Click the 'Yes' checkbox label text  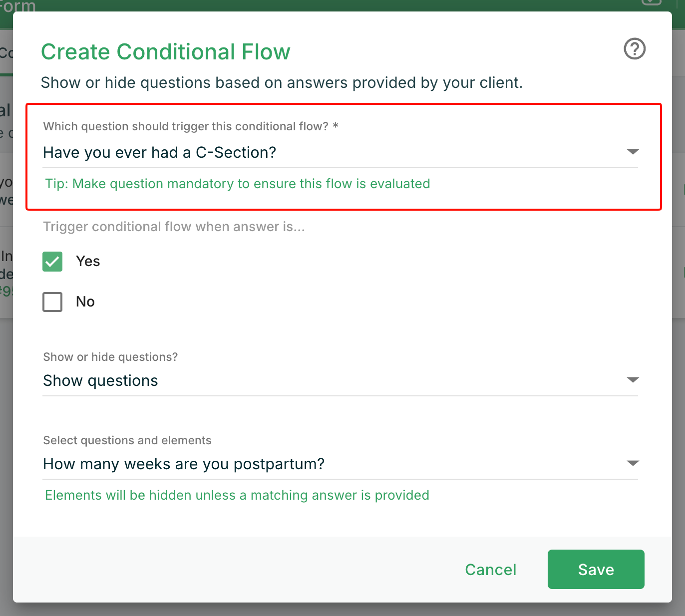pyautogui.click(x=88, y=261)
